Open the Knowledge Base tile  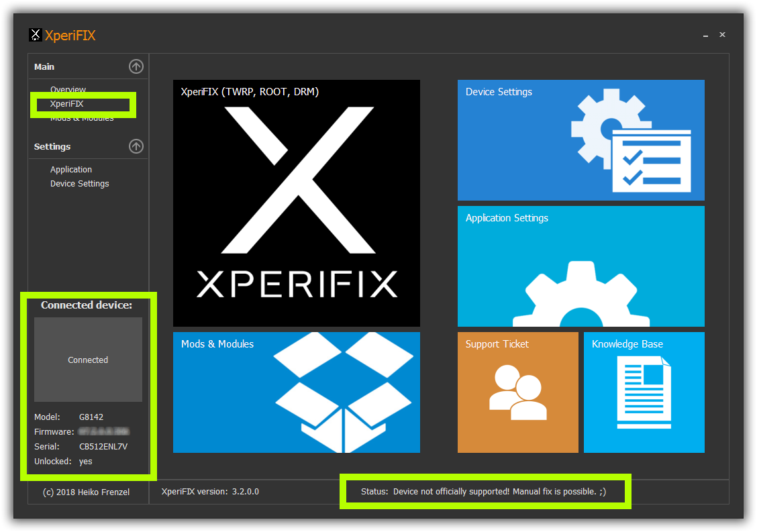click(x=644, y=392)
